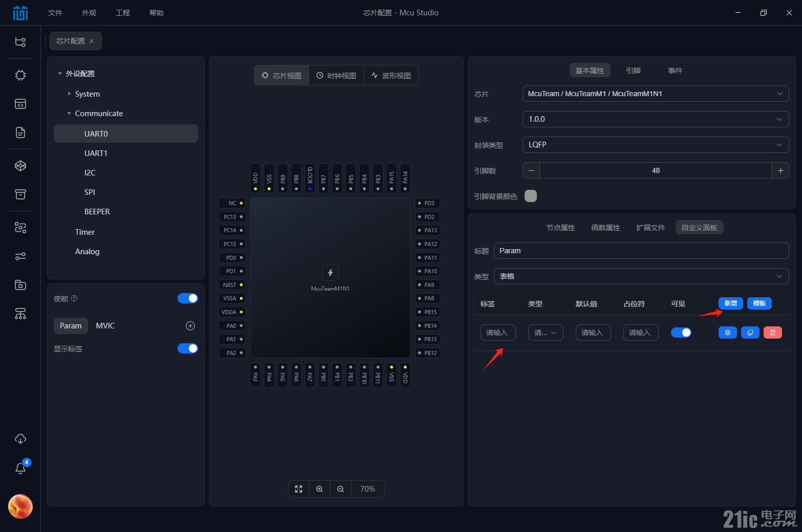Click the Mcu Studio logo icon
This screenshot has height=532, width=802.
click(20, 13)
